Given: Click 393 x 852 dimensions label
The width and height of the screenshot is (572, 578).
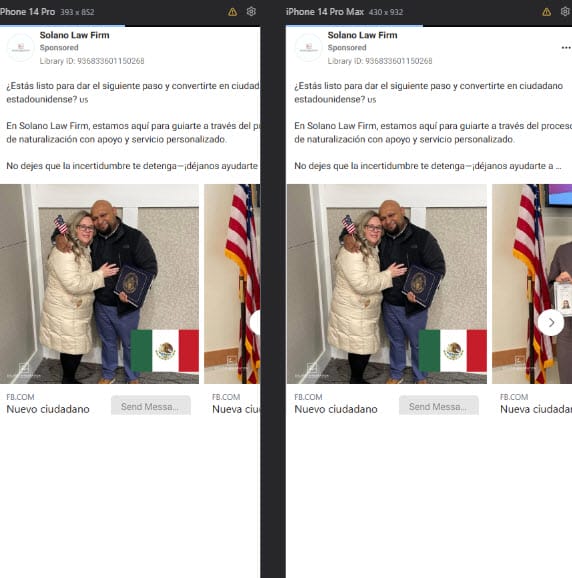Looking at the screenshot, I should click(77, 13).
